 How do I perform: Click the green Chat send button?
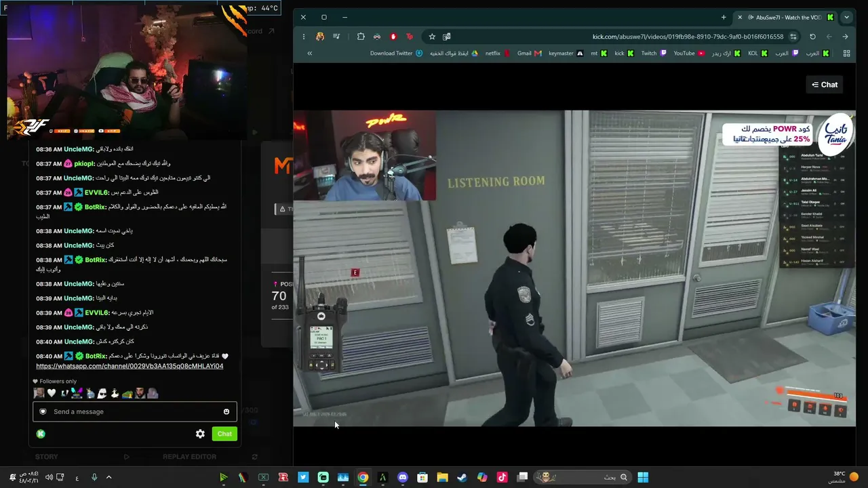224,434
